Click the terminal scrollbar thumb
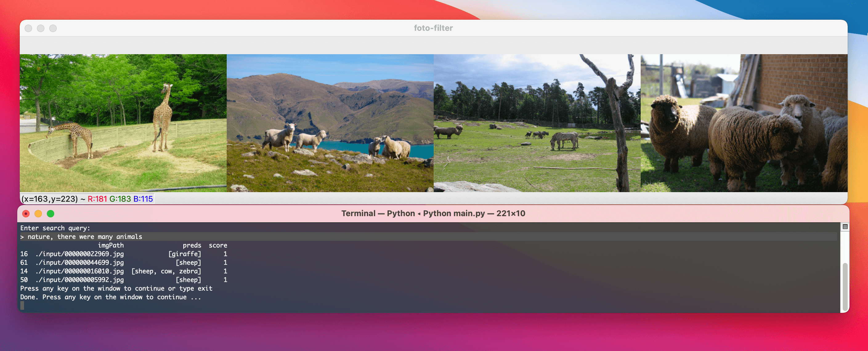The height and width of the screenshot is (351, 868). 845,286
